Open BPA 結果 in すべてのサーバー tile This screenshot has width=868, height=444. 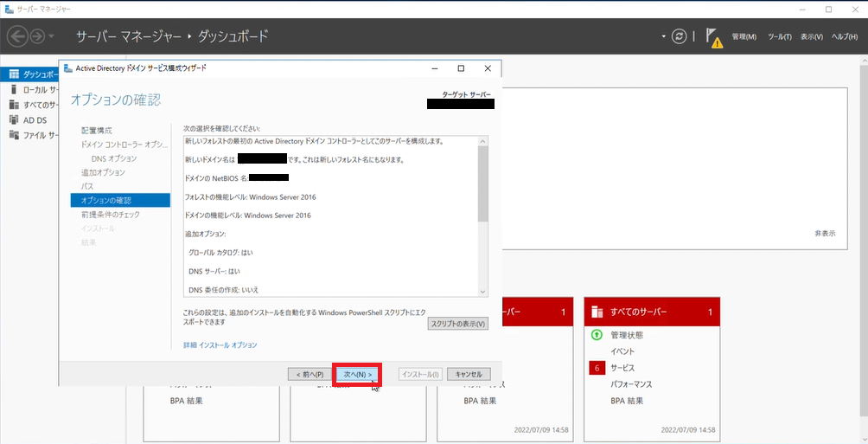[627, 401]
